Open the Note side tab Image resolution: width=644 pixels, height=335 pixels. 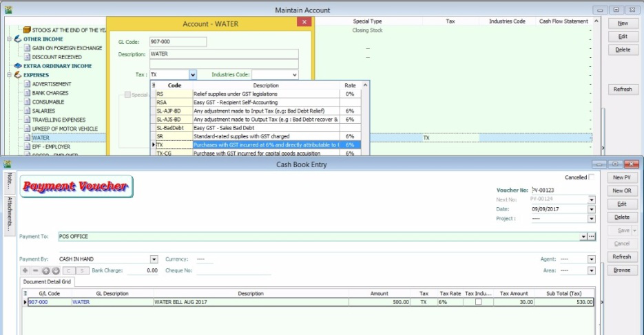point(10,181)
